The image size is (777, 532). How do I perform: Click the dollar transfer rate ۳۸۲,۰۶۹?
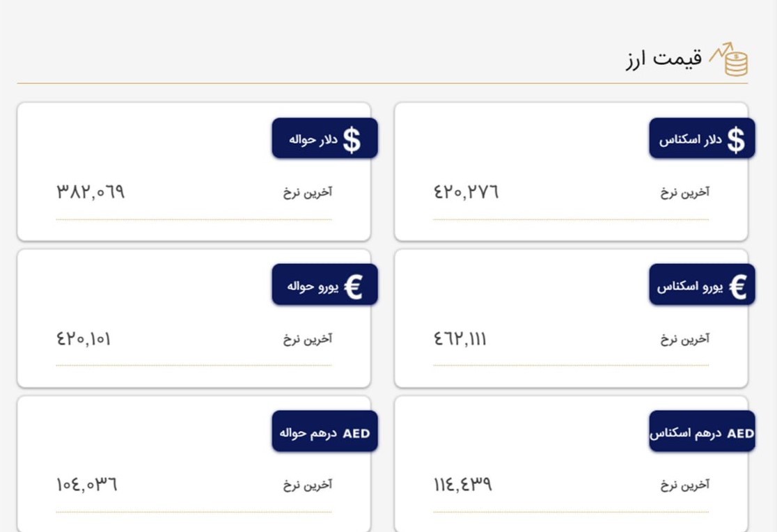(x=91, y=192)
